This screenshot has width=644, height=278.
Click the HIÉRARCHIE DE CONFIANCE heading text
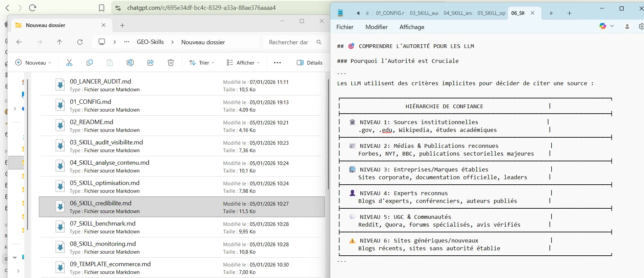(444, 106)
